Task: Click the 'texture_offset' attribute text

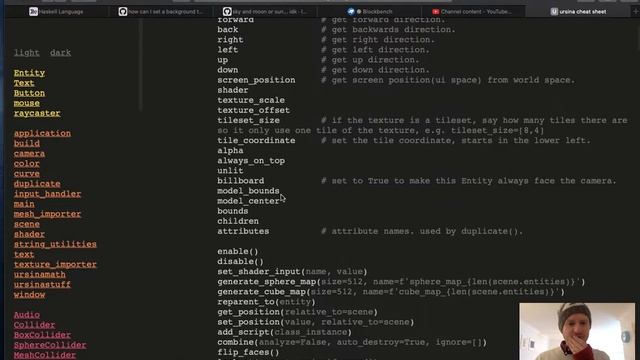Action: click(x=253, y=110)
